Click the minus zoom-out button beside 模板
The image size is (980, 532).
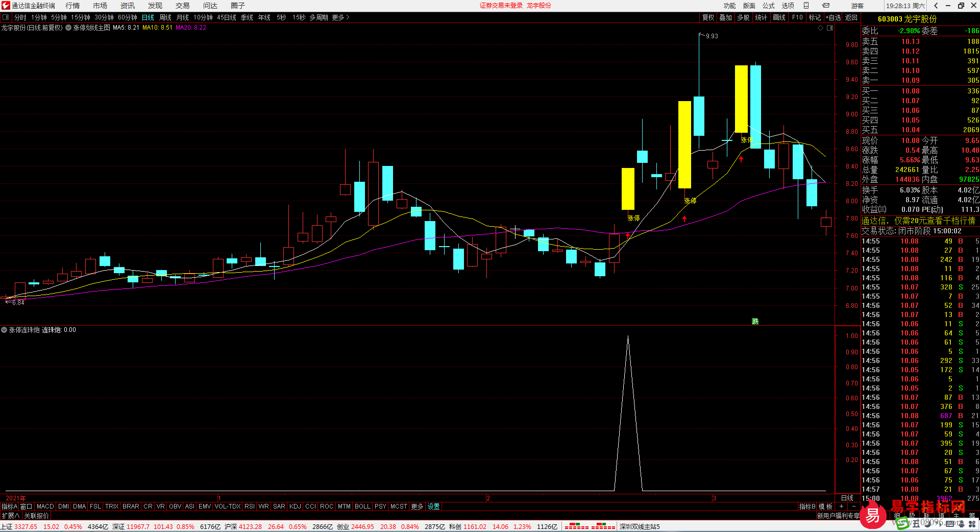point(854,506)
